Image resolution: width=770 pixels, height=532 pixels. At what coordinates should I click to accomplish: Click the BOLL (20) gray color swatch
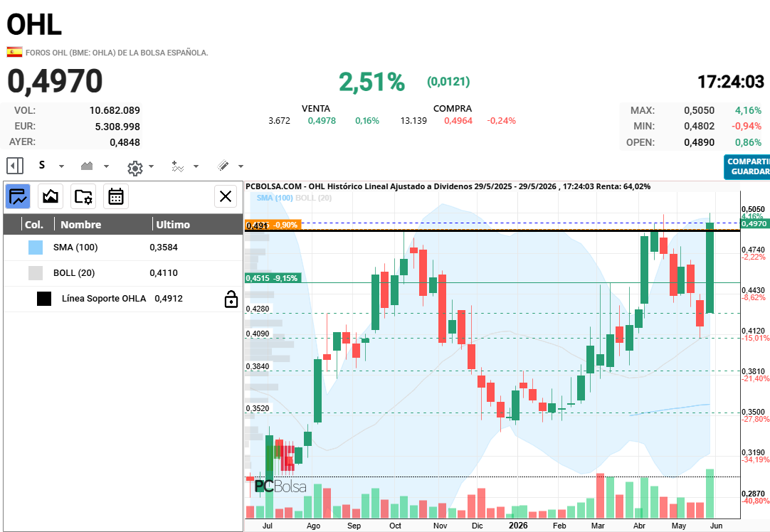[x=36, y=273]
